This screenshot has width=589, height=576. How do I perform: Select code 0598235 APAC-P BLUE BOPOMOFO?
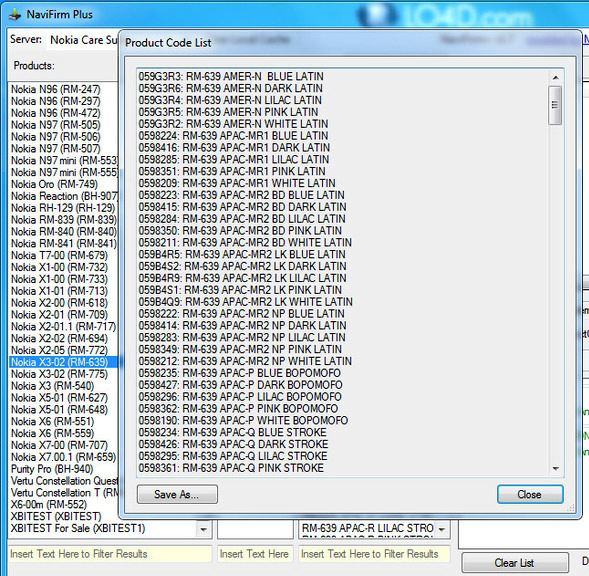point(240,373)
